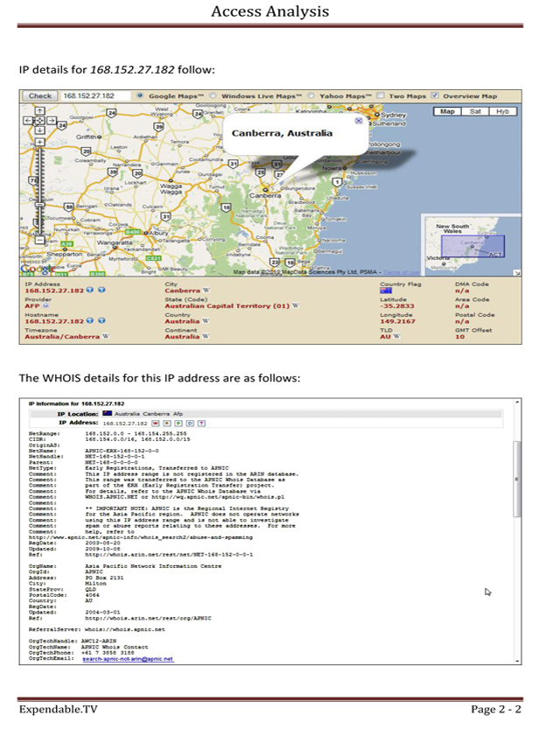This screenshot has width=560, height=743.
Task: Click the IP address input field
Action: point(95,95)
